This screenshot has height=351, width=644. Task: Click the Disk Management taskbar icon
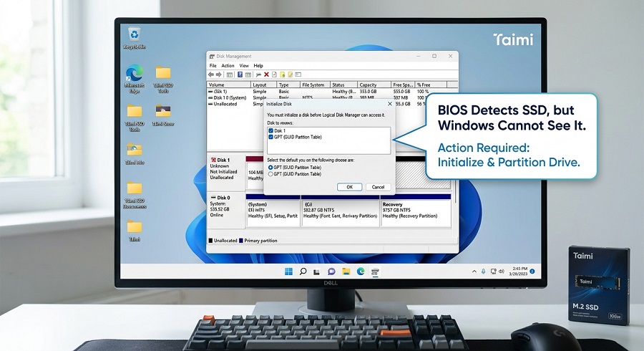(x=374, y=271)
